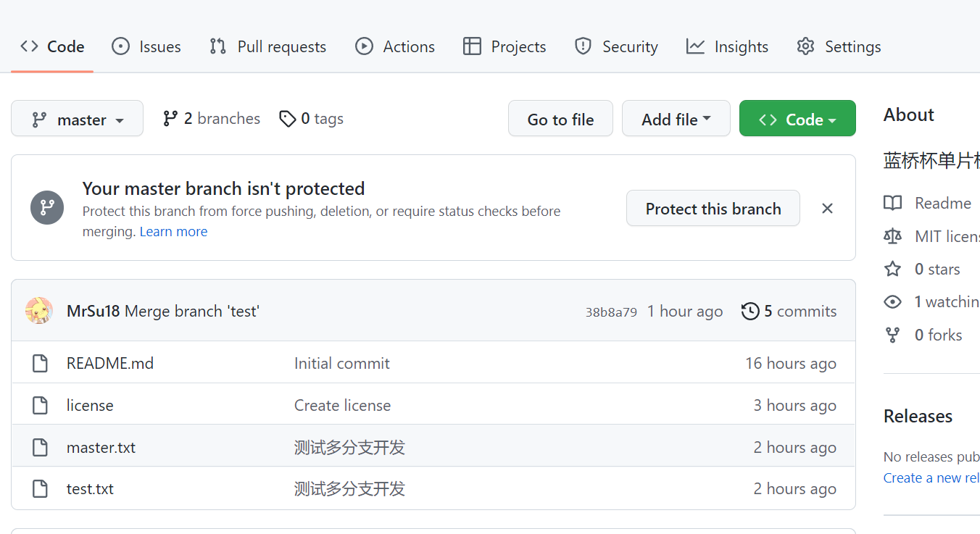The image size is (980, 534).
Task: Click the master.txt '2 hours ago' timestamp
Action: pyautogui.click(x=795, y=448)
